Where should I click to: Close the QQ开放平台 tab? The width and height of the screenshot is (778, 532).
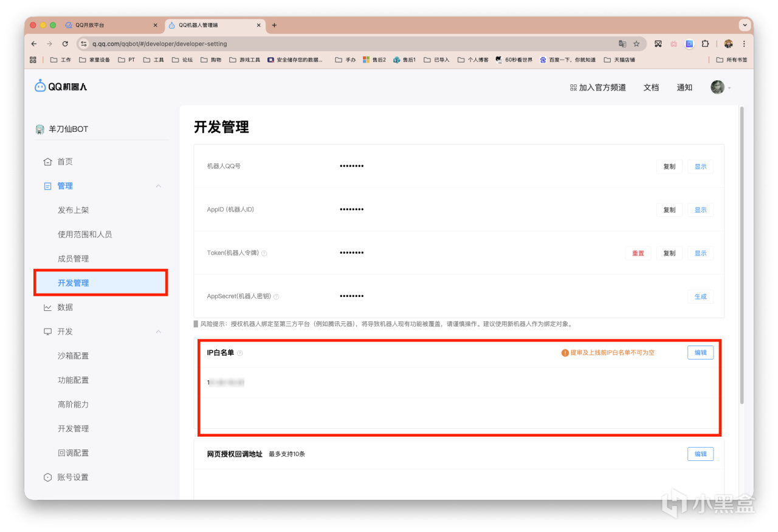155,26
